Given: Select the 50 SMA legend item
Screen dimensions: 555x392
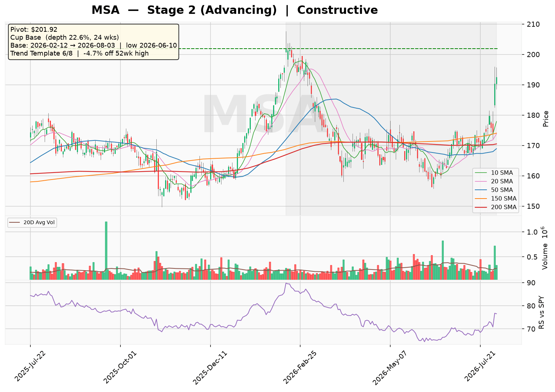Looking at the screenshot, I should point(495,190).
